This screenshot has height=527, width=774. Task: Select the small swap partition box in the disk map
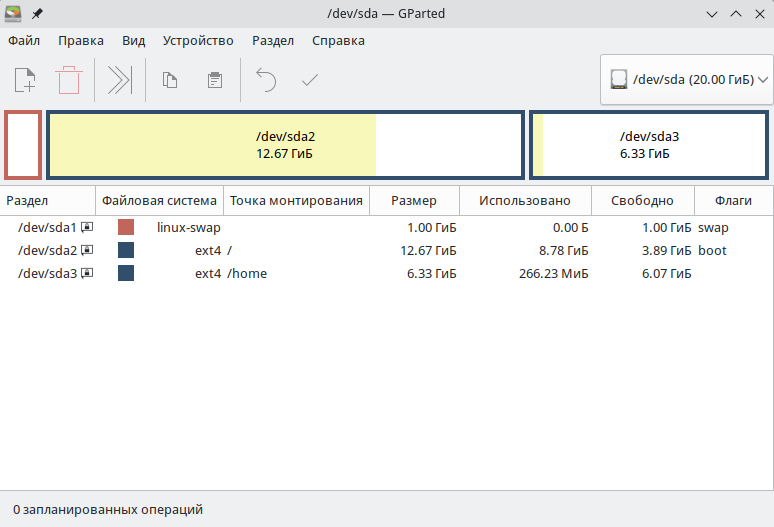pos(23,145)
